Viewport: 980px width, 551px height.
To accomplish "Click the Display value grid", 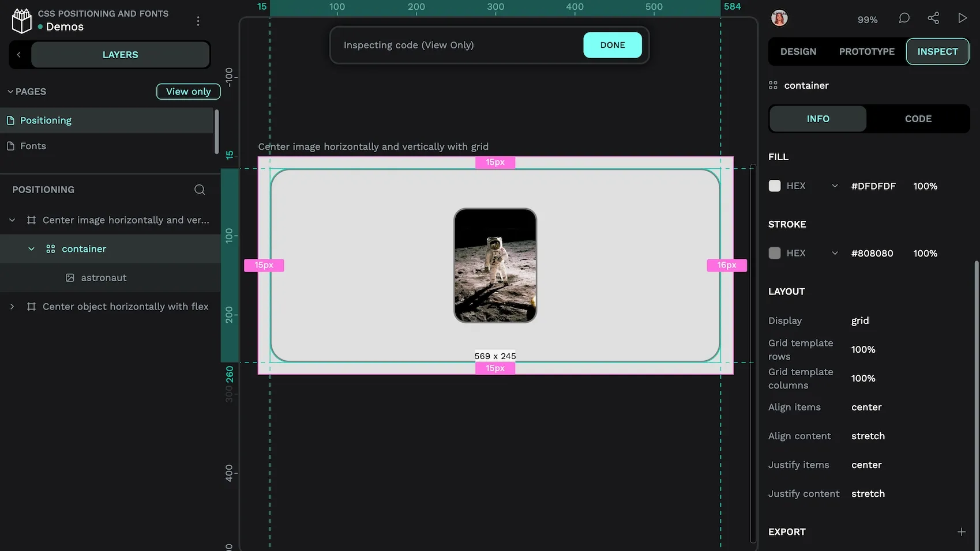I will (x=860, y=320).
